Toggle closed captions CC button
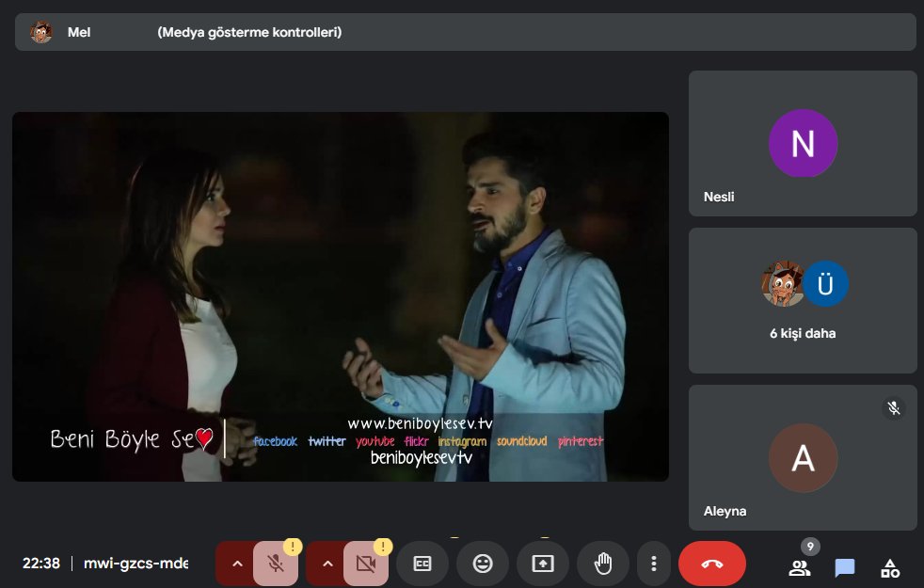Screen dimensions: 924x588 click(x=422, y=564)
